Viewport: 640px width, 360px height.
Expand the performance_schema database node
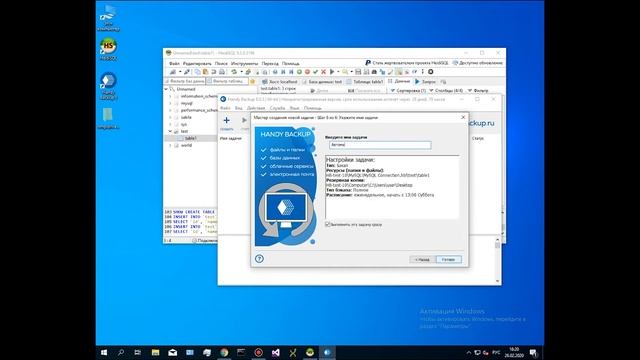pos(171,110)
